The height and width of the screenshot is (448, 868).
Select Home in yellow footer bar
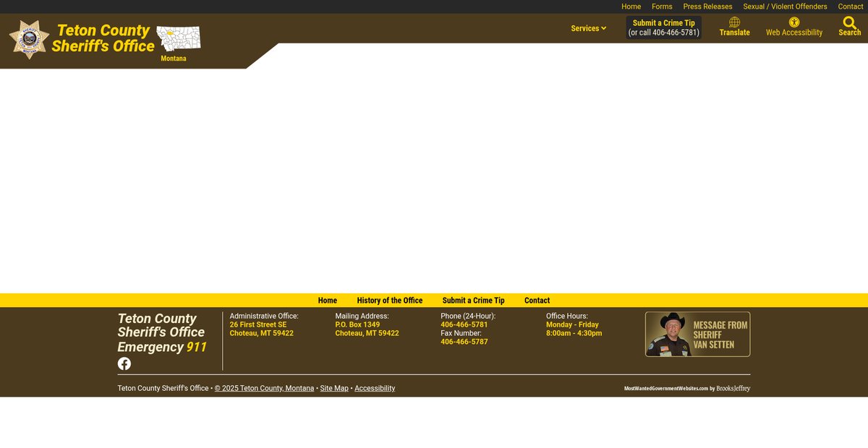[x=328, y=301]
